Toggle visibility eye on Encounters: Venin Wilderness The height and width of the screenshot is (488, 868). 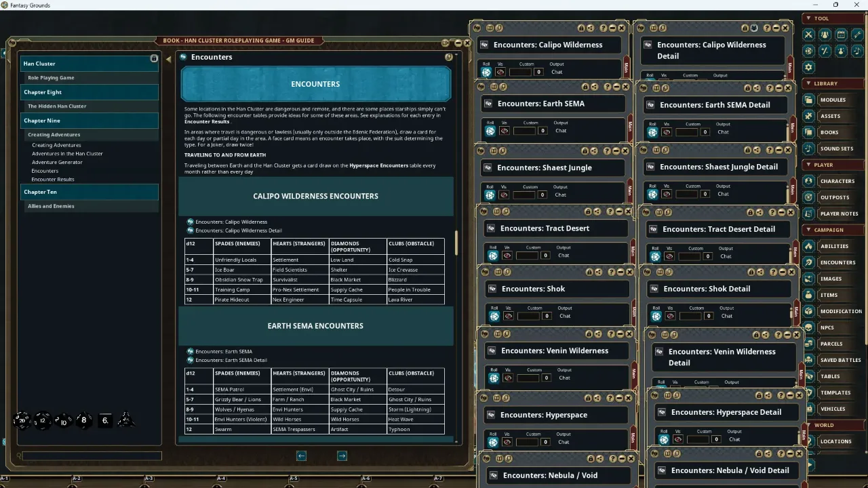coord(507,378)
